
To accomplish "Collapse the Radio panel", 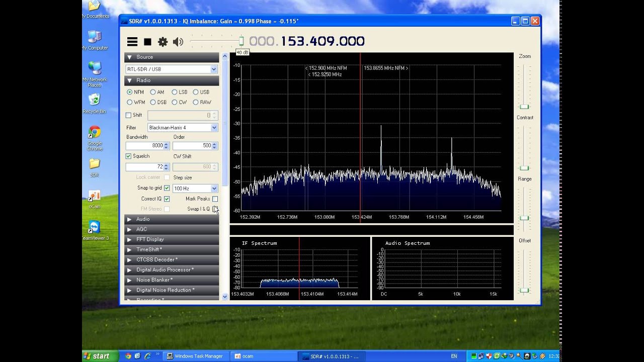I will [x=172, y=80].
